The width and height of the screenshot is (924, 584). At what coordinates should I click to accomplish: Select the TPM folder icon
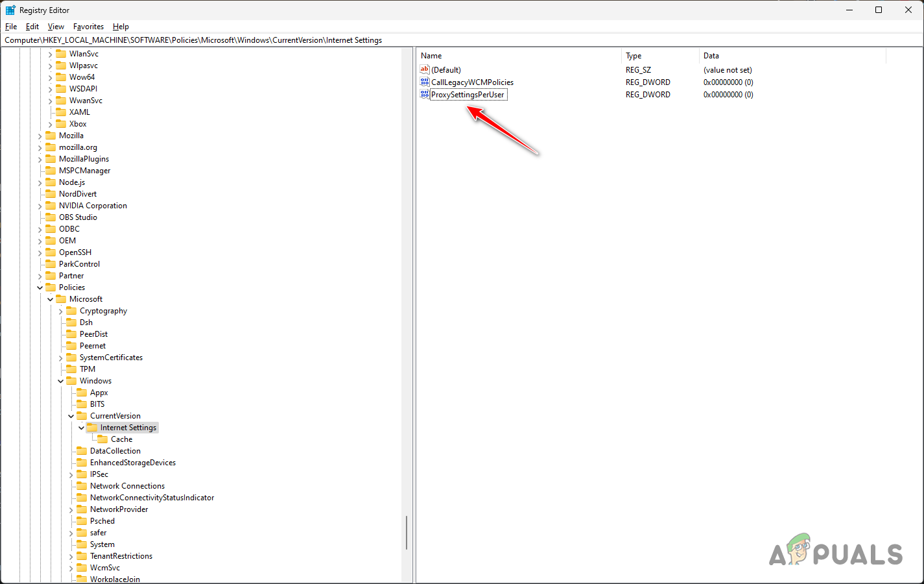[x=71, y=369]
